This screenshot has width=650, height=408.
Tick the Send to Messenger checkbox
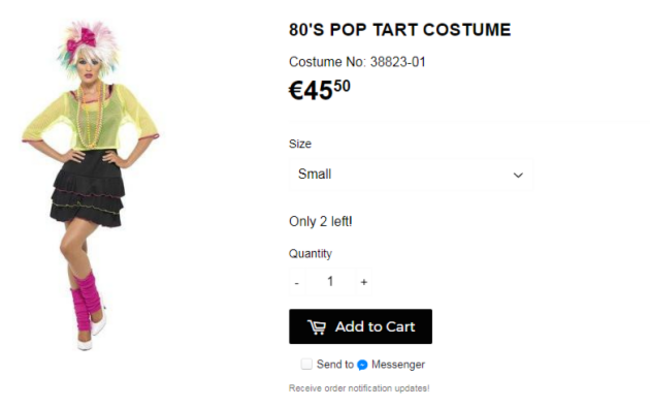pyautogui.click(x=306, y=364)
